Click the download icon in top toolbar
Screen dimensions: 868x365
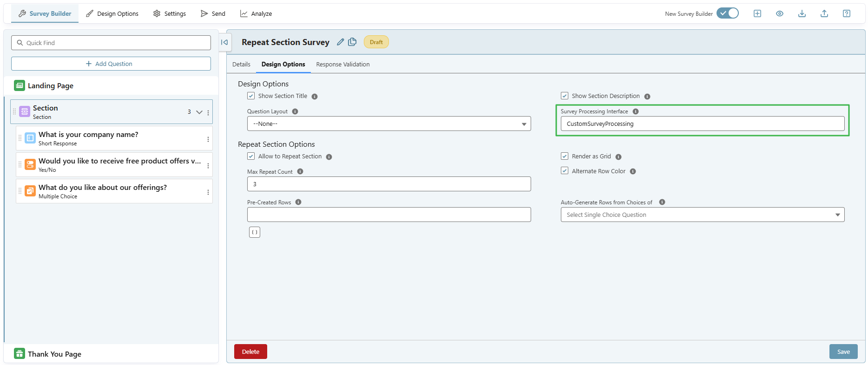click(802, 13)
